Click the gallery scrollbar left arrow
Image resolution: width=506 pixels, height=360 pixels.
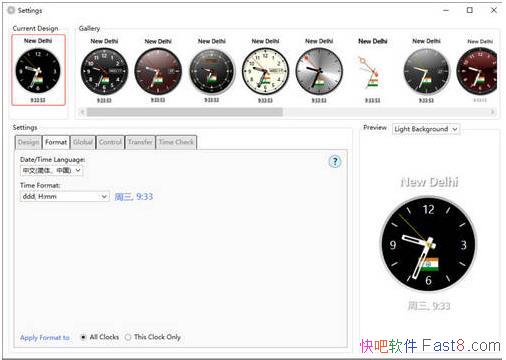(82, 112)
